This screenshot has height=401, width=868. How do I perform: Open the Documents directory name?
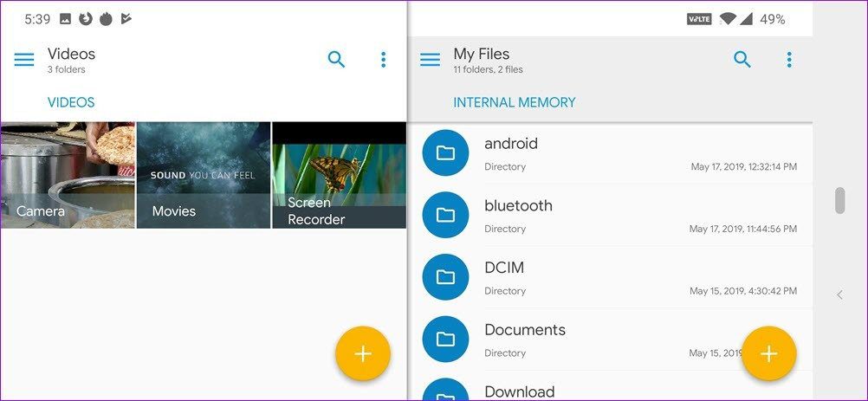(525, 330)
